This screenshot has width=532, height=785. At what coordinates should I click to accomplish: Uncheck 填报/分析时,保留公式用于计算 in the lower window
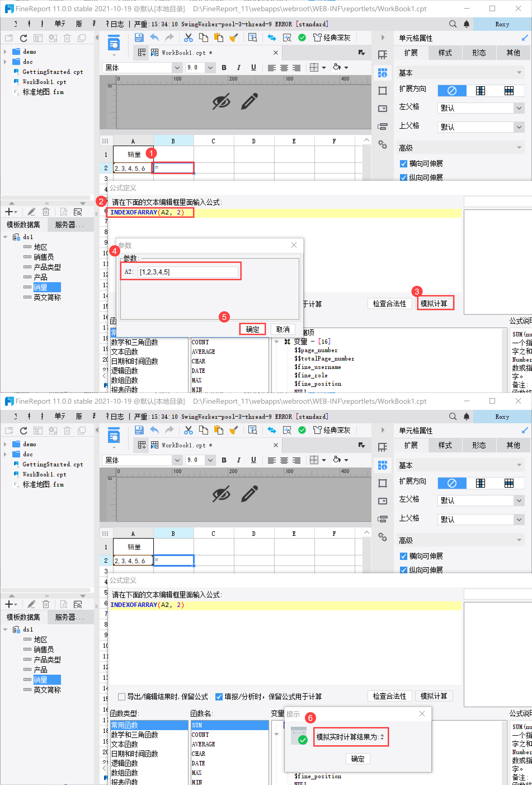point(219,697)
